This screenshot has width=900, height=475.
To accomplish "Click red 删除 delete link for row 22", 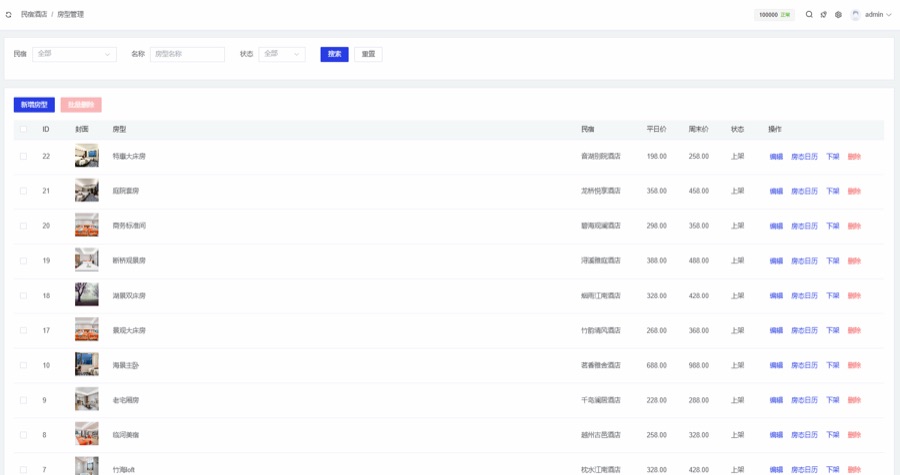I will point(854,157).
